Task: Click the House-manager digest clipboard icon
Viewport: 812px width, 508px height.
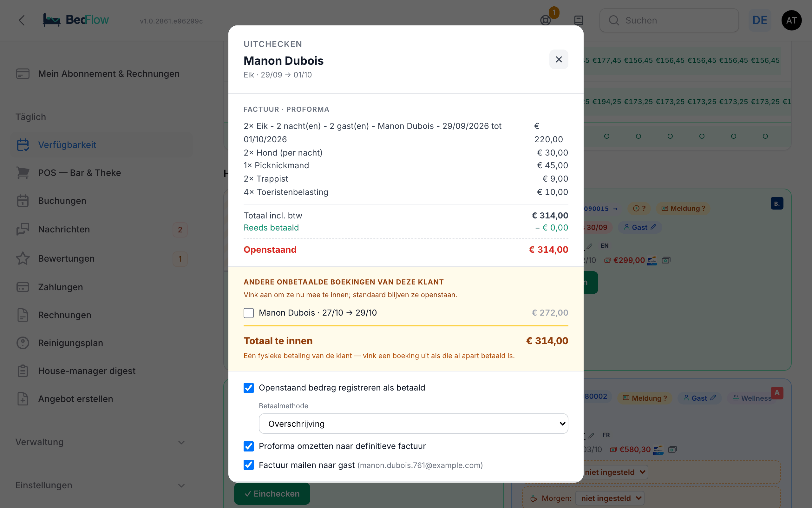Action: 23,371
